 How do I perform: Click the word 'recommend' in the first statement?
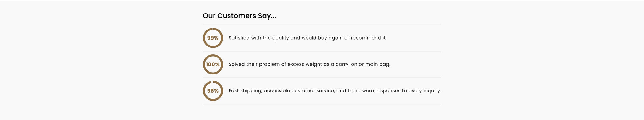[366, 38]
